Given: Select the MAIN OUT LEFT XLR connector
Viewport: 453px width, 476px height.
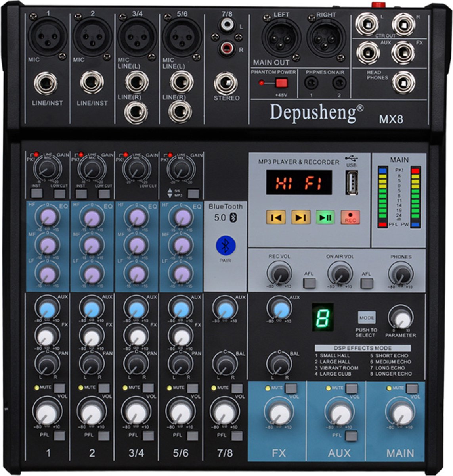Looking at the screenshot, I should point(281,38).
